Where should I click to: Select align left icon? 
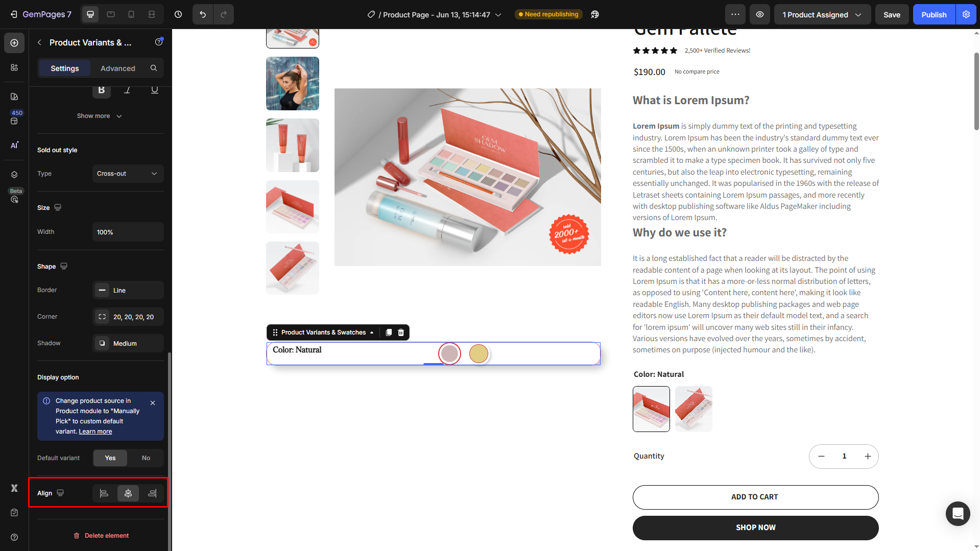point(104,493)
